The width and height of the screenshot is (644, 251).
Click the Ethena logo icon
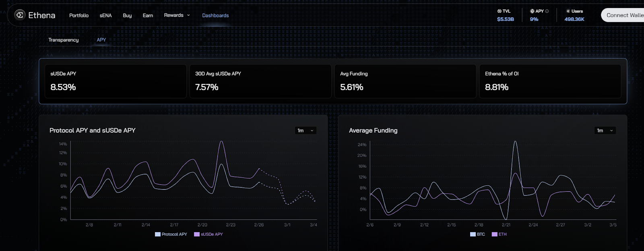[x=20, y=15]
